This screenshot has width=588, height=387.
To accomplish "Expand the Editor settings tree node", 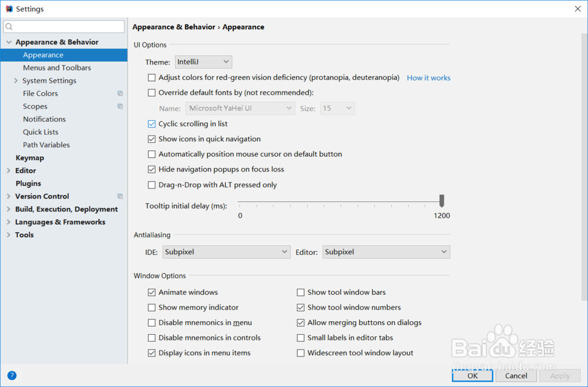I will [8, 171].
